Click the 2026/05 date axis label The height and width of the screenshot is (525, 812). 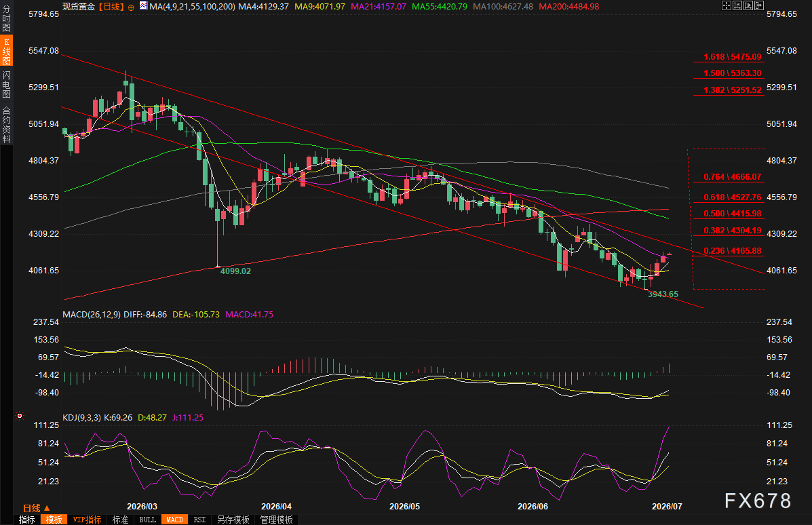(404, 507)
